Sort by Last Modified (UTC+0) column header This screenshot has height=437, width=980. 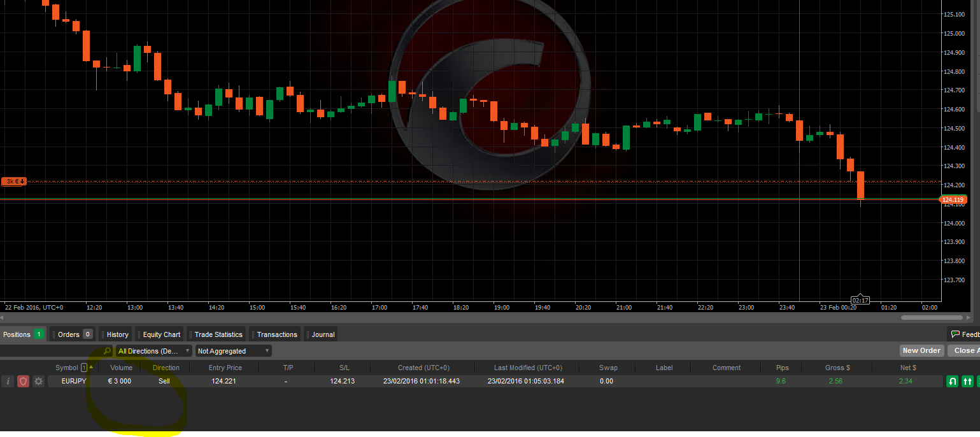coord(528,368)
